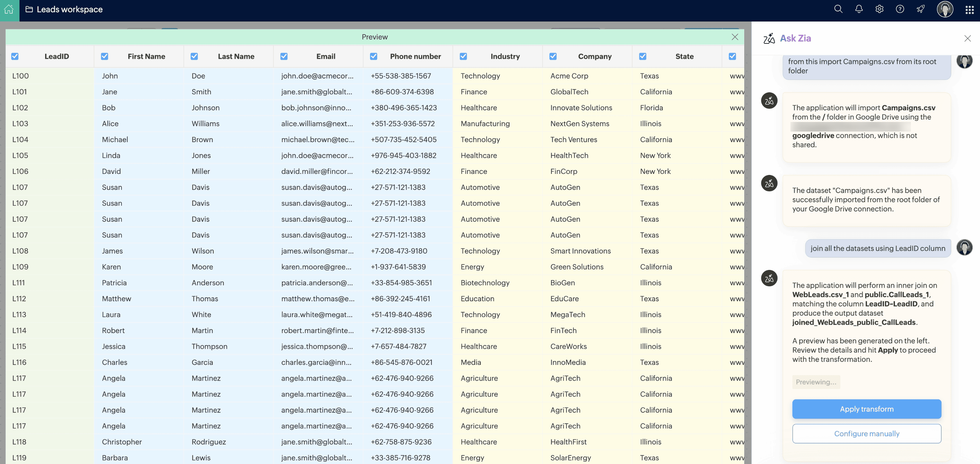The width and height of the screenshot is (980, 464).
Task: Uncheck the Email column checkbox
Action: point(284,56)
